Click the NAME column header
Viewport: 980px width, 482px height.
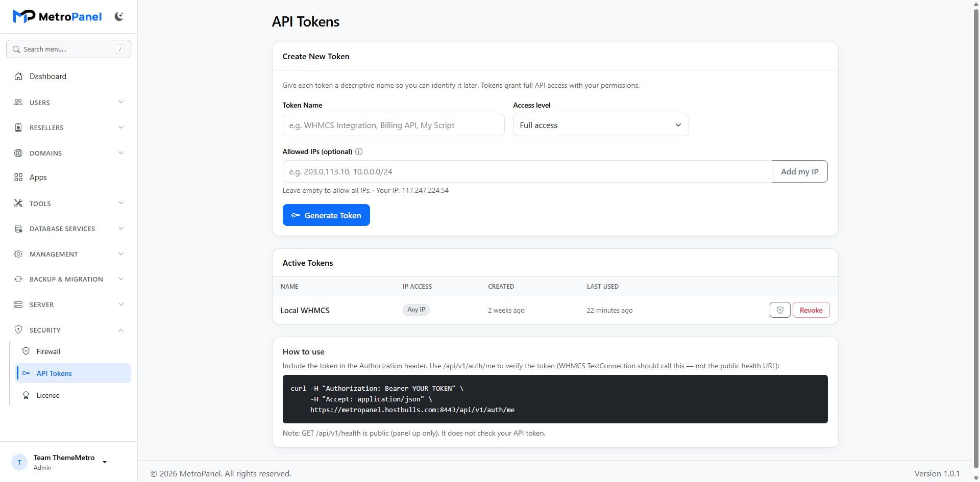pos(289,287)
